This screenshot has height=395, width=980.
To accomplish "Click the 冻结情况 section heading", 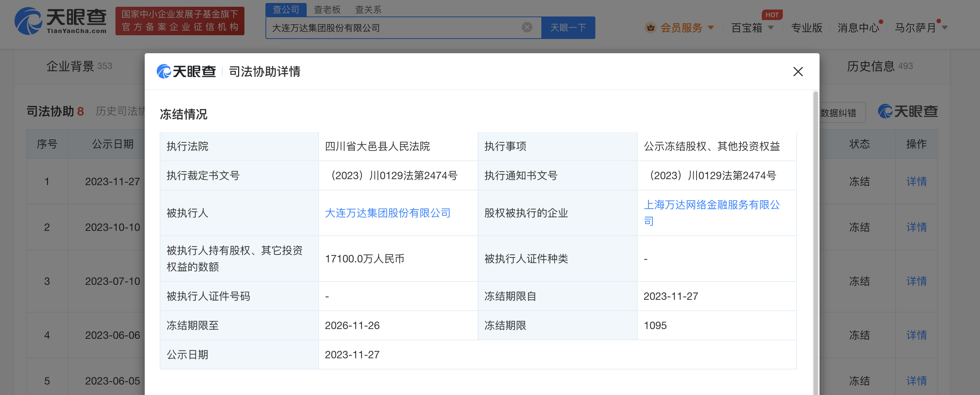I will (x=183, y=114).
